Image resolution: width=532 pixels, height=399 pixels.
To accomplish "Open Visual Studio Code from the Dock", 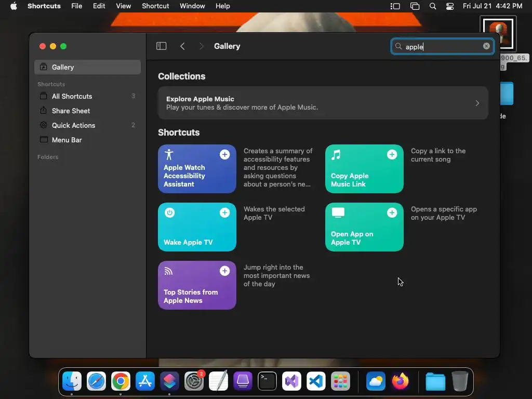I will [316, 381].
